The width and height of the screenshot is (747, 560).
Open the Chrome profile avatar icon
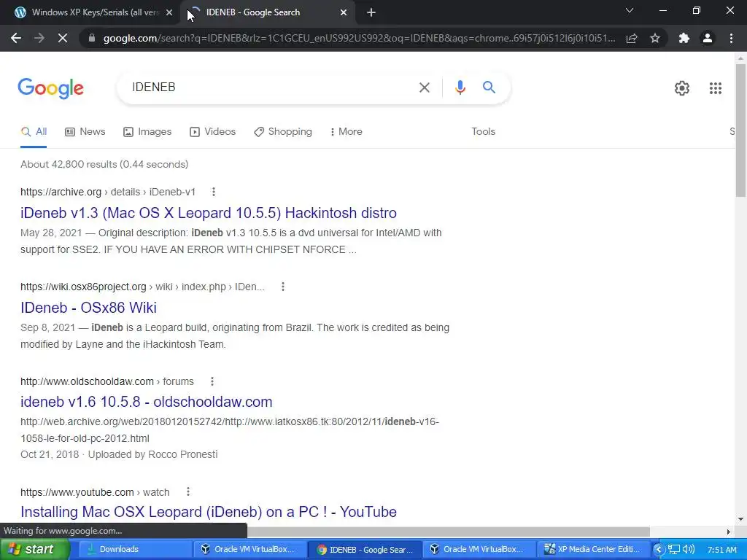coord(708,38)
